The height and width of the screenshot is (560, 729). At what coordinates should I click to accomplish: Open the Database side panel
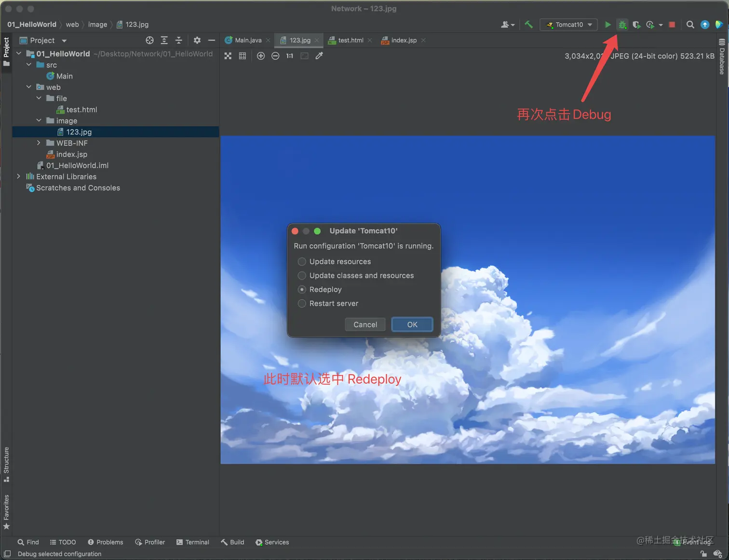tap(722, 56)
